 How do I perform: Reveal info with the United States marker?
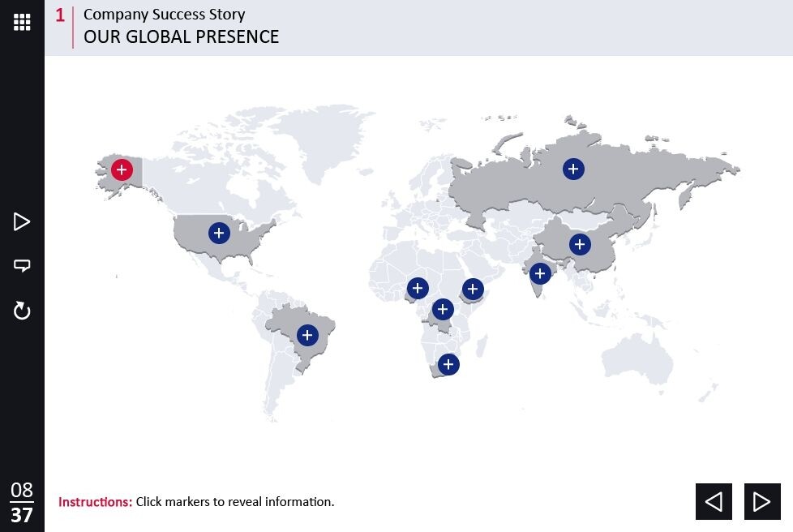point(219,233)
